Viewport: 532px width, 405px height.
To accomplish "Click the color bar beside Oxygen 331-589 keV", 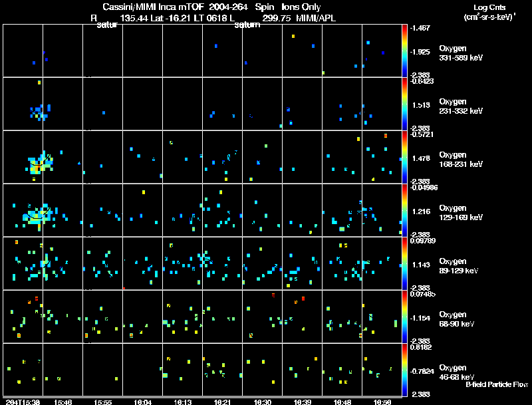I will coord(404,51).
